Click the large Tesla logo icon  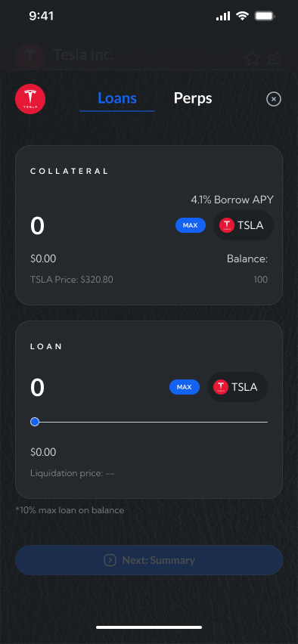coord(30,99)
